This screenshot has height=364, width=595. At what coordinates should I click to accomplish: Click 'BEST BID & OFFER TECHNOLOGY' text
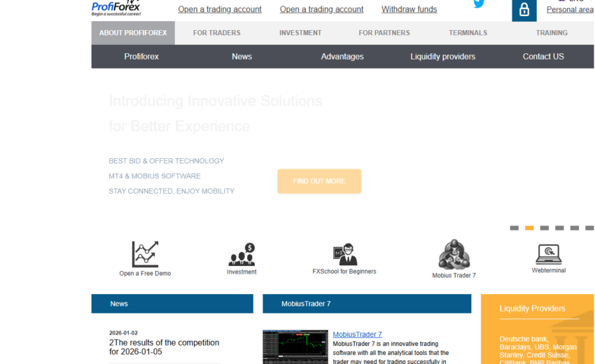pos(166,161)
